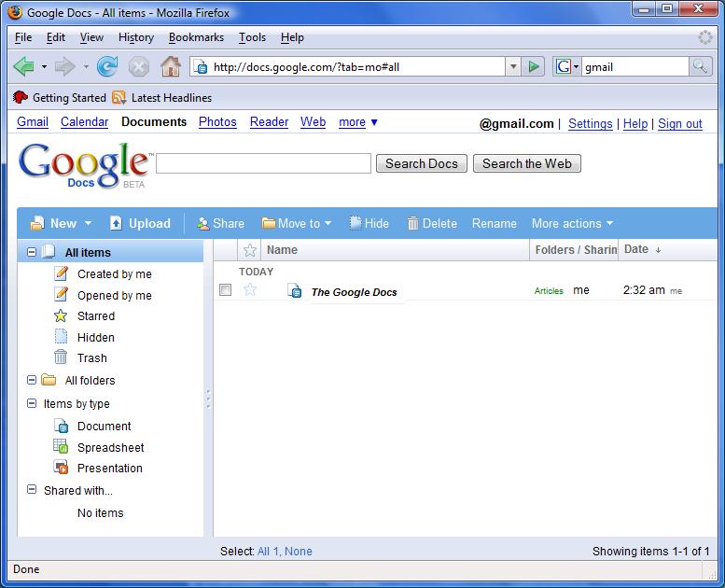Collapse the All folders tree node

point(32,380)
